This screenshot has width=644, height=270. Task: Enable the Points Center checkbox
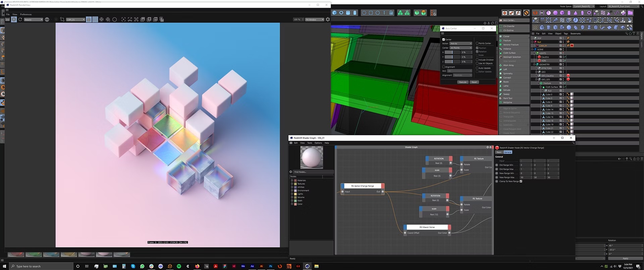tap(477, 43)
